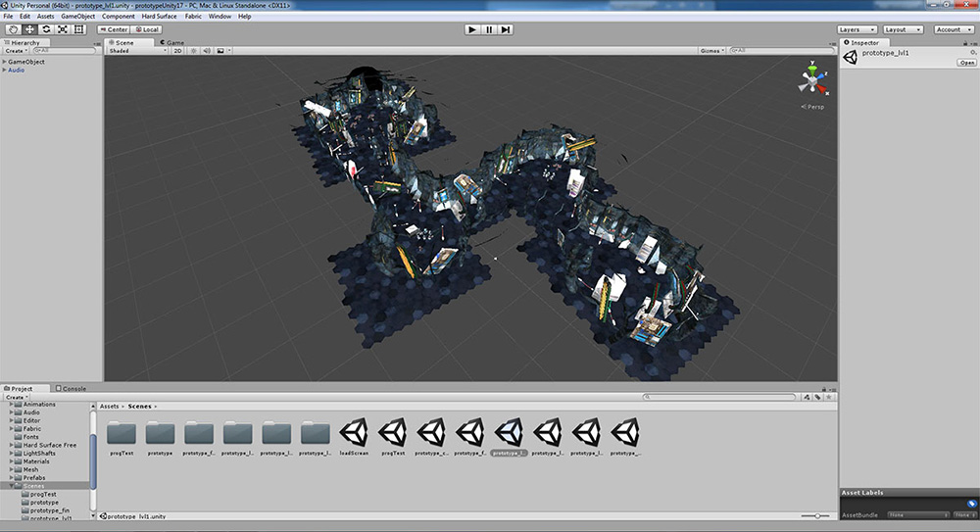Select the Rotate tool
Screen dimensions: 980x532
pyautogui.click(x=46, y=29)
